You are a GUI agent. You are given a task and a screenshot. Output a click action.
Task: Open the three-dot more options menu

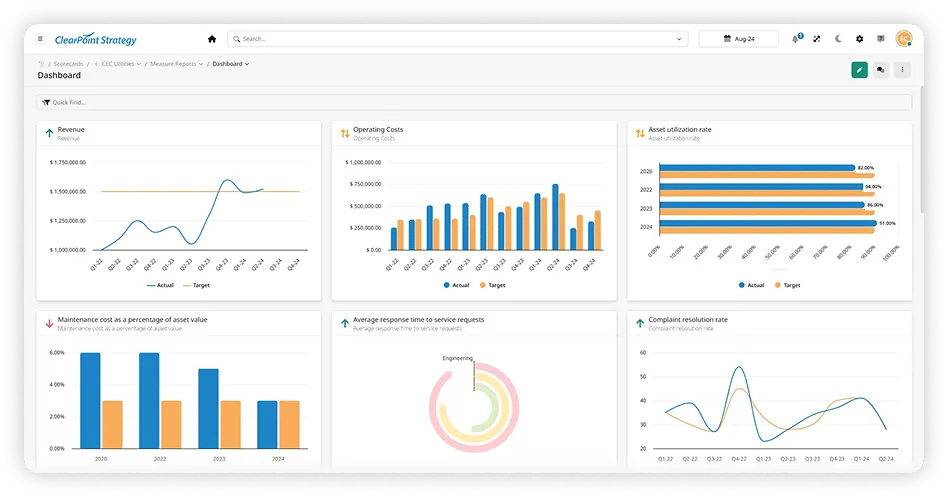coord(902,70)
